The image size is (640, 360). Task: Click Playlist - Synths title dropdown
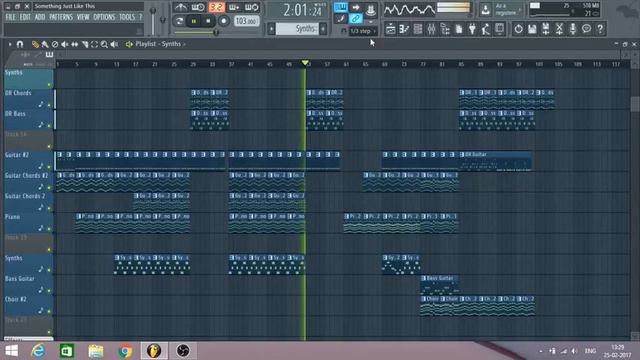(x=160, y=44)
